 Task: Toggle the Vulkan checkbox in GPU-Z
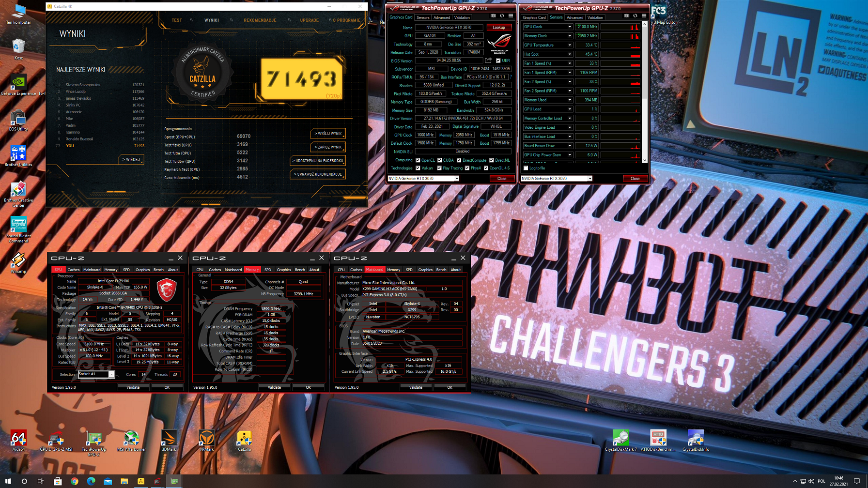[418, 168]
